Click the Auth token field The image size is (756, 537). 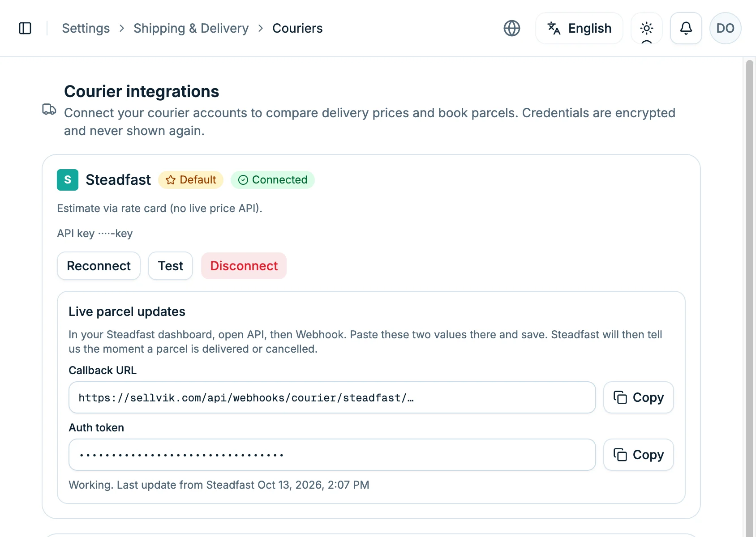pyautogui.click(x=332, y=455)
